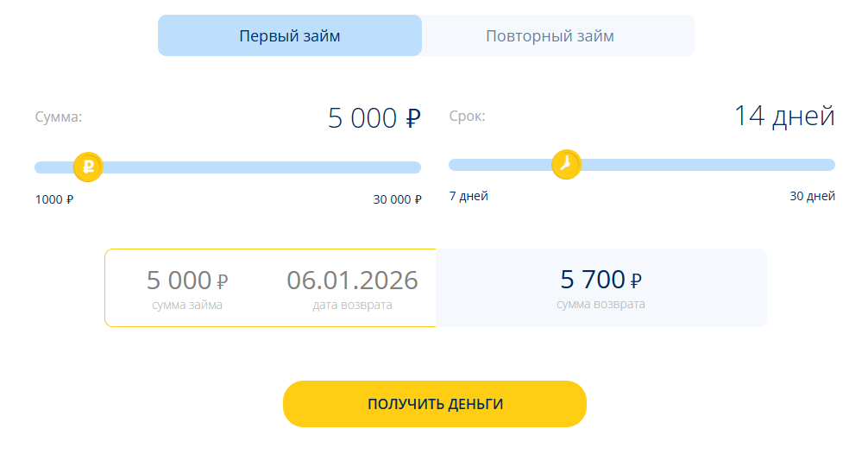Click the "сумма займа" caption
868x454 pixels.
[x=187, y=305]
